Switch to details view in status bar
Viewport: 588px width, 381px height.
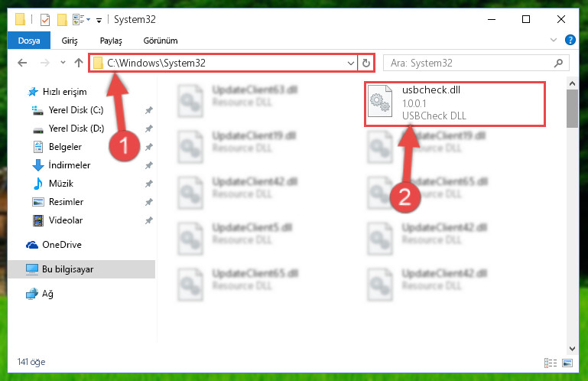550,363
